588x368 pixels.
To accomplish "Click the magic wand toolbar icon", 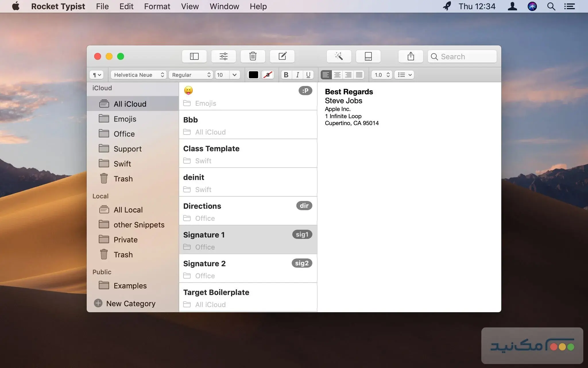I will click(339, 56).
